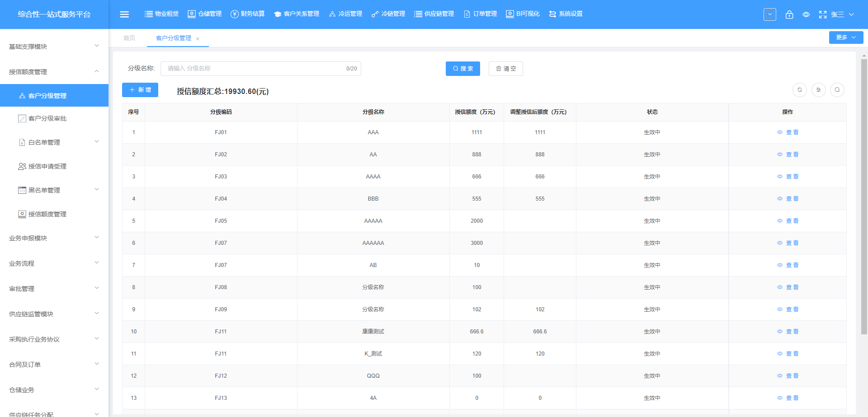Toggle fullscreen mode icon in header
This screenshot has width=868, height=417.
[823, 14]
